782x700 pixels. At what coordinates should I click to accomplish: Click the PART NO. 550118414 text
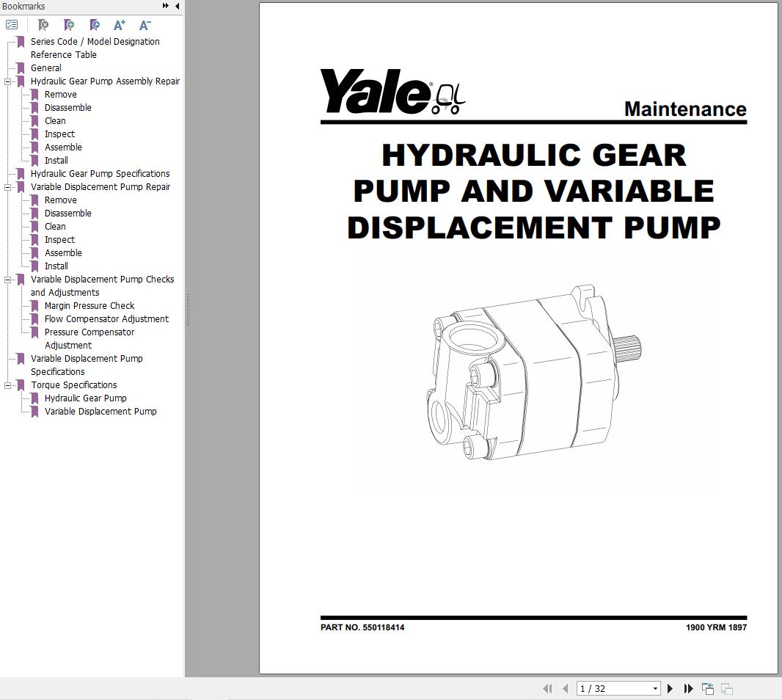coord(362,627)
